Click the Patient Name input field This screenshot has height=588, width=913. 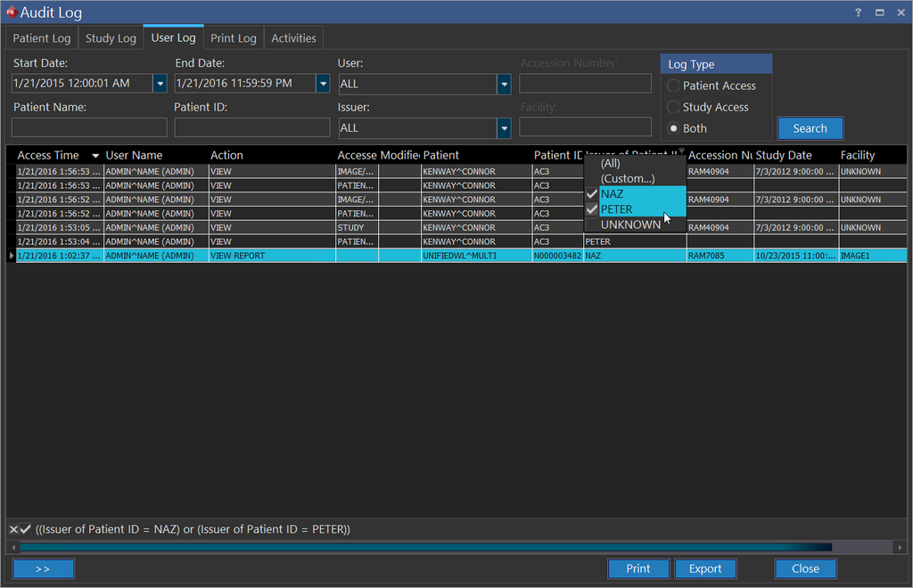[x=89, y=127]
